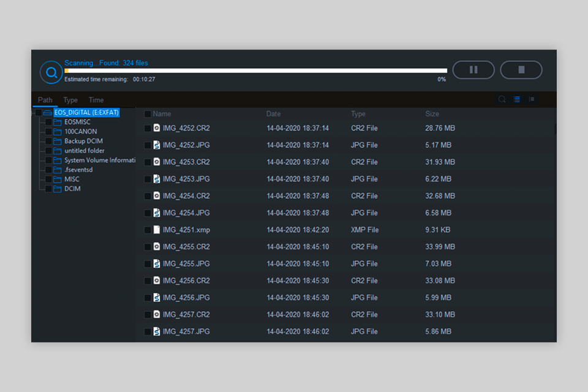Click the magnifier scan icon

tap(51, 72)
